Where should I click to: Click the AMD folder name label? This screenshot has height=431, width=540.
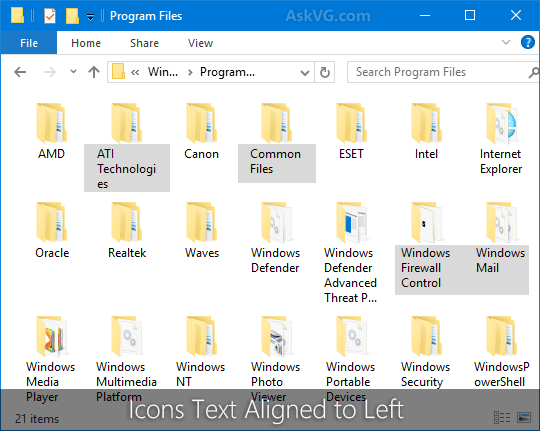point(51,154)
